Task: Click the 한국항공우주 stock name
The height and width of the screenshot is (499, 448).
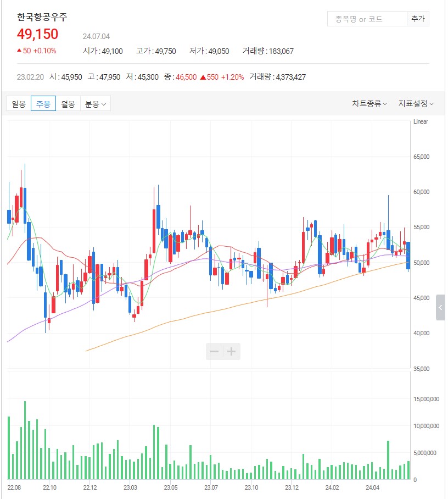Action: coord(42,17)
